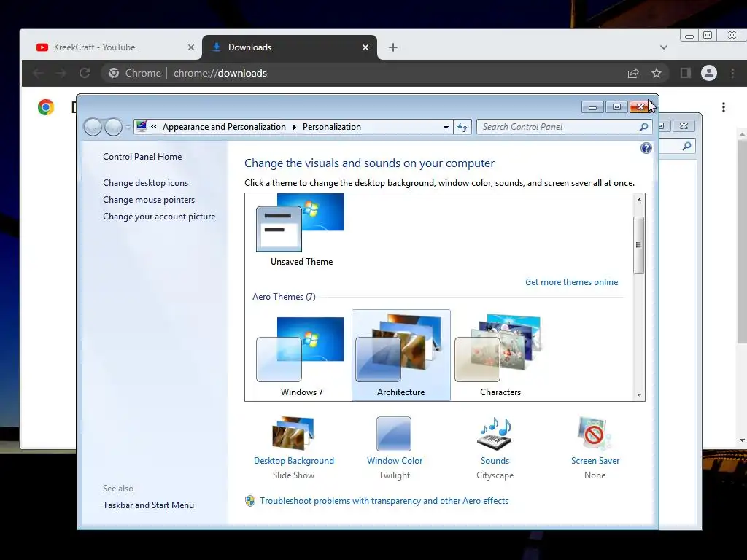Click the Chrome logo on Downloads page
This screenshot has width=747, height=560.
coord(46,107)
